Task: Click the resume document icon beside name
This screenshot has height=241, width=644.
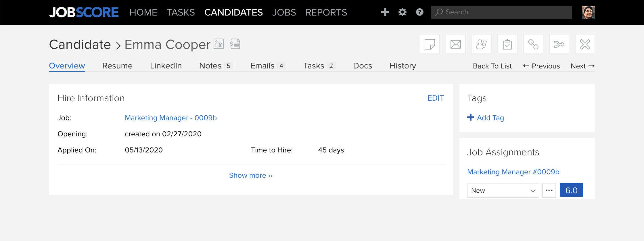Action: click(x=235, y=44)
